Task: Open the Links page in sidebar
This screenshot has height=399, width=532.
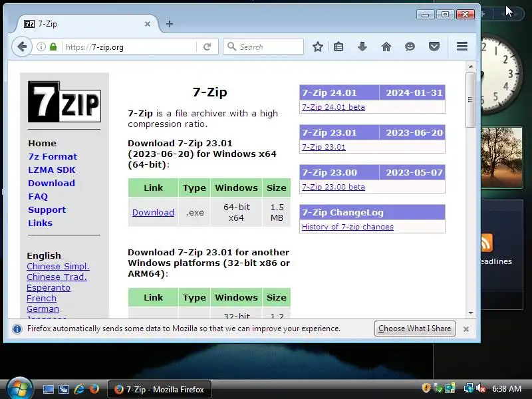Action: pos(40,223)
